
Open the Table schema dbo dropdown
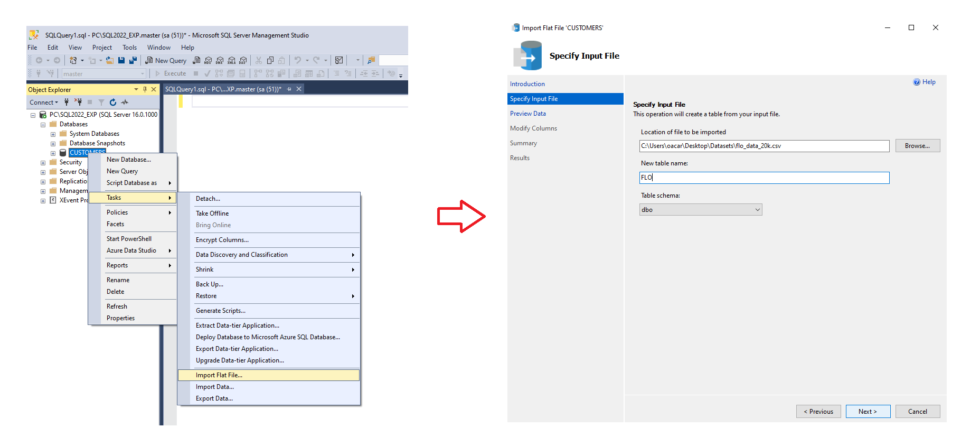click(701, 210)
